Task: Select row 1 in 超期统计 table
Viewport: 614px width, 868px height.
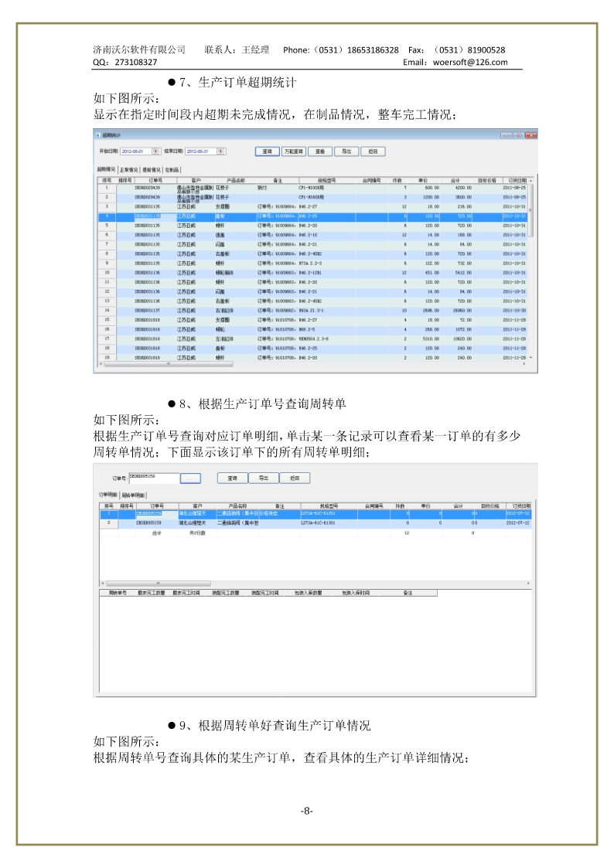Action: (313, 188)
